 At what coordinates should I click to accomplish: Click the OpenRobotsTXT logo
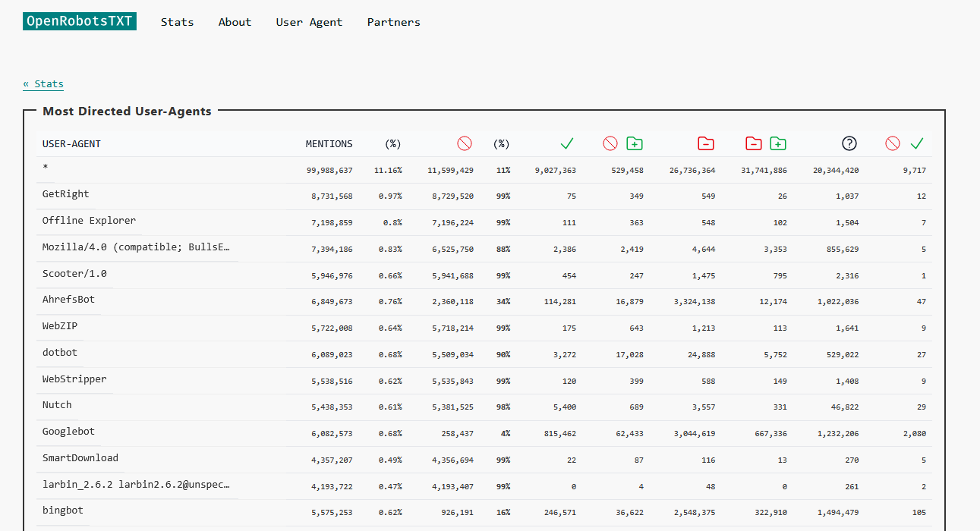[x=80, y=21]
